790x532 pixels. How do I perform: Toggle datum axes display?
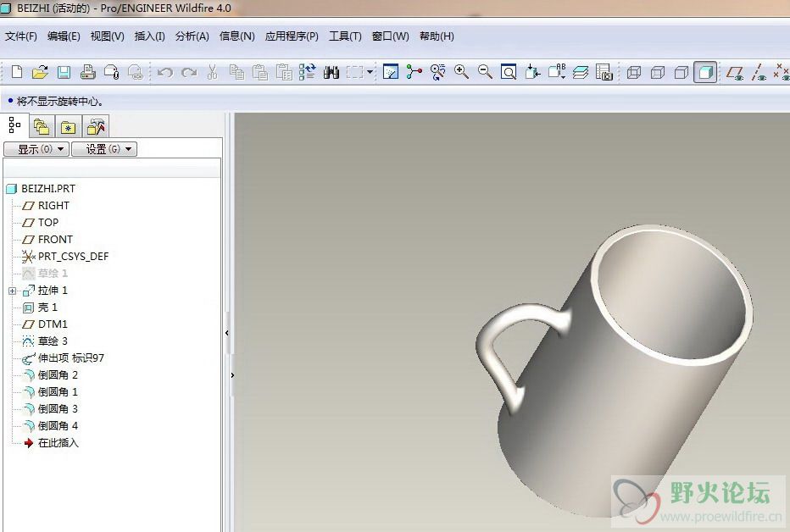click(x=759, y=73)
